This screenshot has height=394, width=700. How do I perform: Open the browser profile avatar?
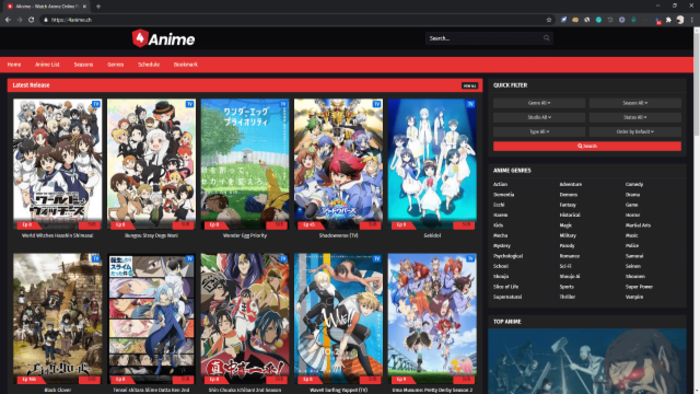(x=680, y=20)
